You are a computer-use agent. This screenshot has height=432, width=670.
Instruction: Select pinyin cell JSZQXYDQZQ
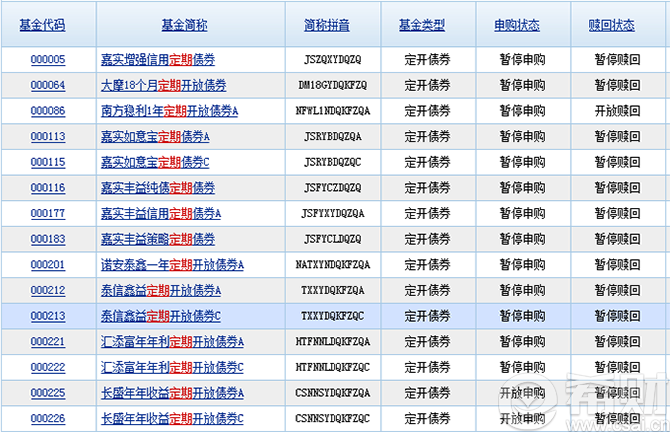(x=332, y=59)
